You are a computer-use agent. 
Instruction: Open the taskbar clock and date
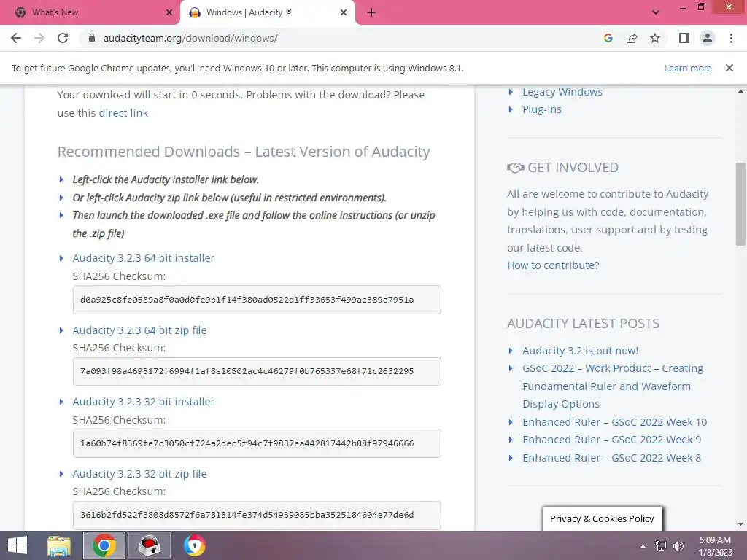click(x=715, y=546)
